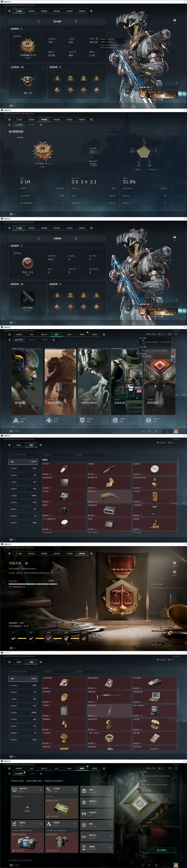
Task: Click the right arrow next to 烽火地带
Action: pyautogui.click(x=76, y=22)
